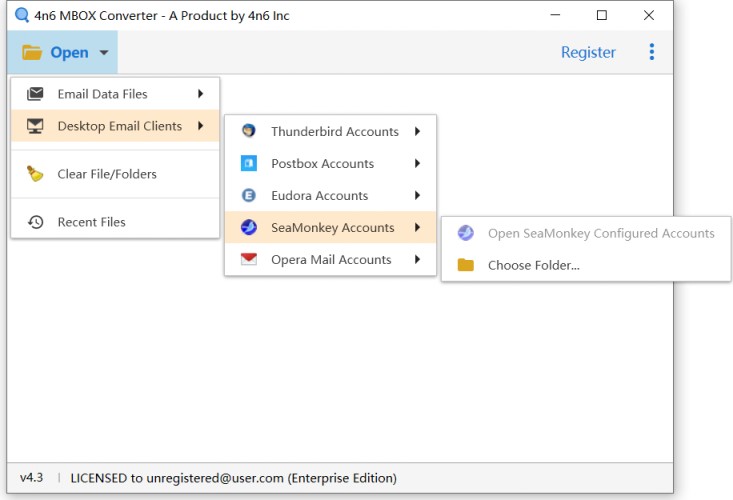Open the three-dot vertical menu
733x500 pixels.
(x=652, y=52)
